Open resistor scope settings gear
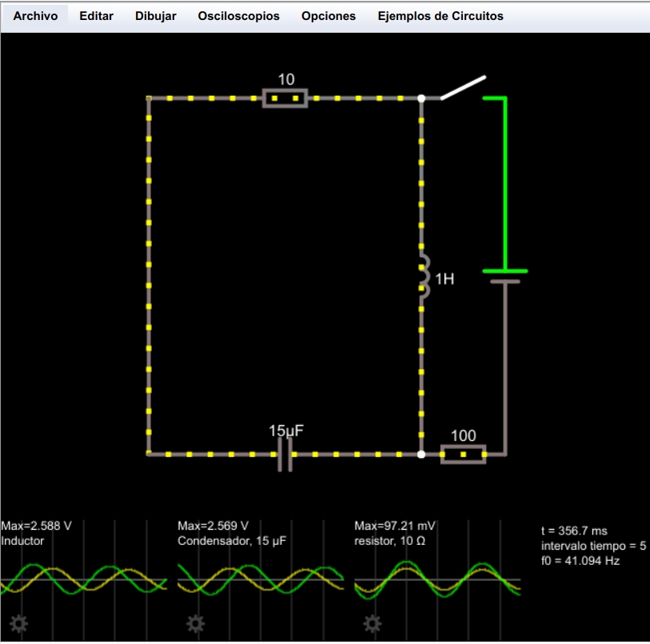 371,624
